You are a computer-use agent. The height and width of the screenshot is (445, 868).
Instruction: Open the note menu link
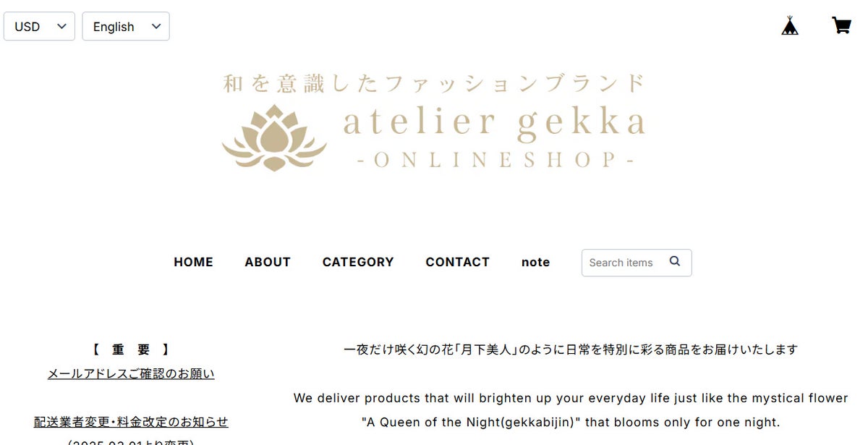(535, 262)
